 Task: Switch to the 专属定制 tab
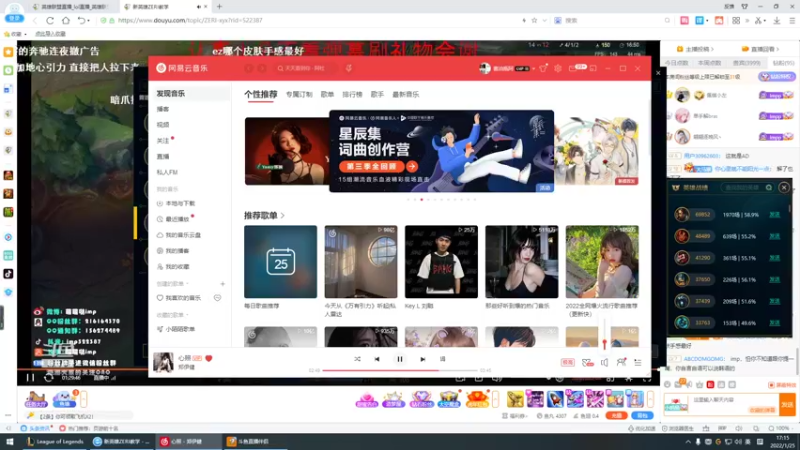299,94
